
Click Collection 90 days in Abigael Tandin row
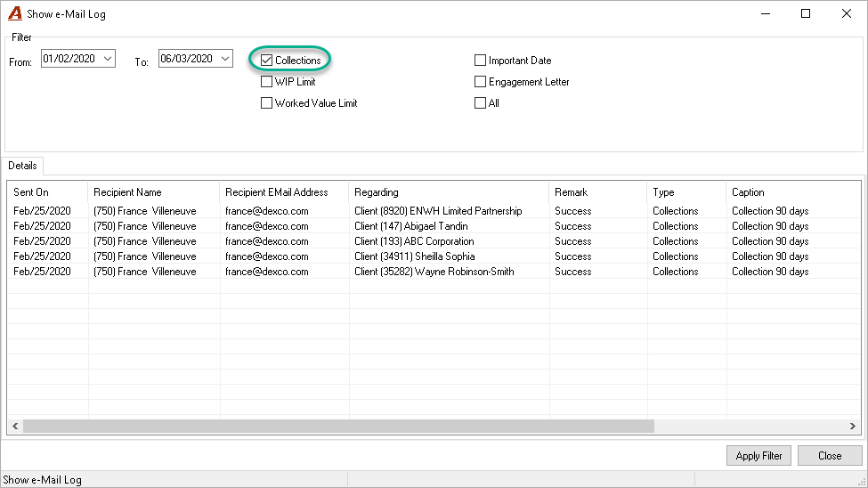click(x=770, y=226)
